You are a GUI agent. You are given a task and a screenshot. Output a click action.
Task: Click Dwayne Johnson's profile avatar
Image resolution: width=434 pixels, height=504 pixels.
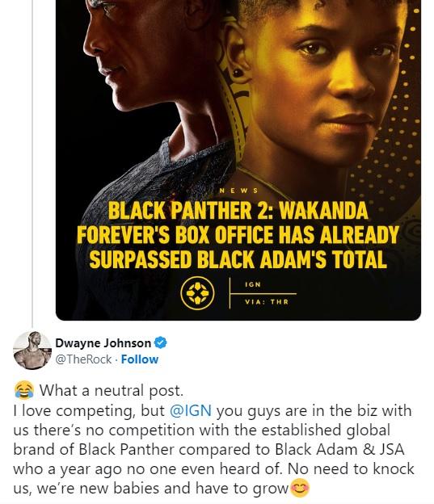[x=32, y=351]
